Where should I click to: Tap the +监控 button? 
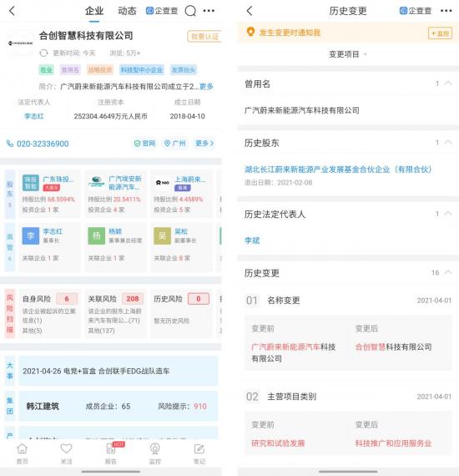pos(440,33)
